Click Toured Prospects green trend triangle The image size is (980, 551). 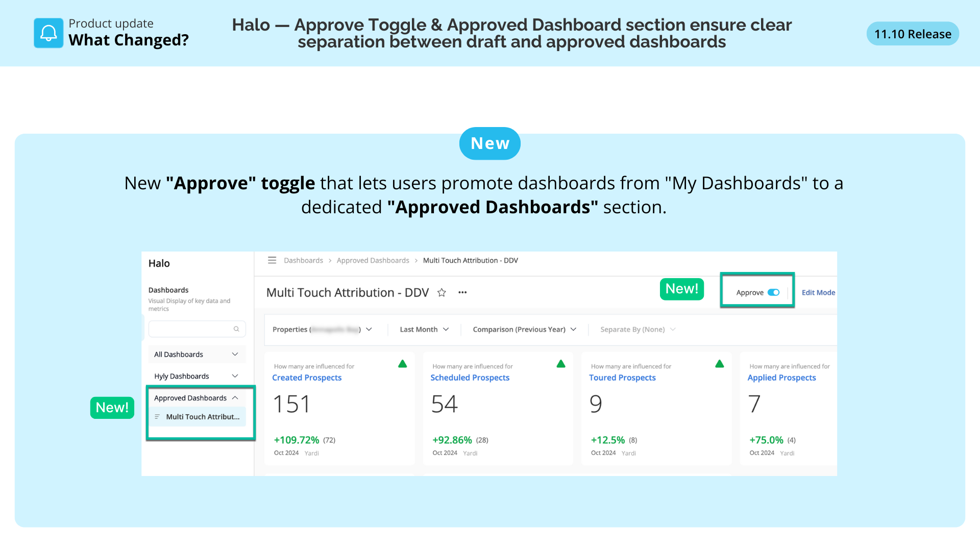(x=720, y=364)
